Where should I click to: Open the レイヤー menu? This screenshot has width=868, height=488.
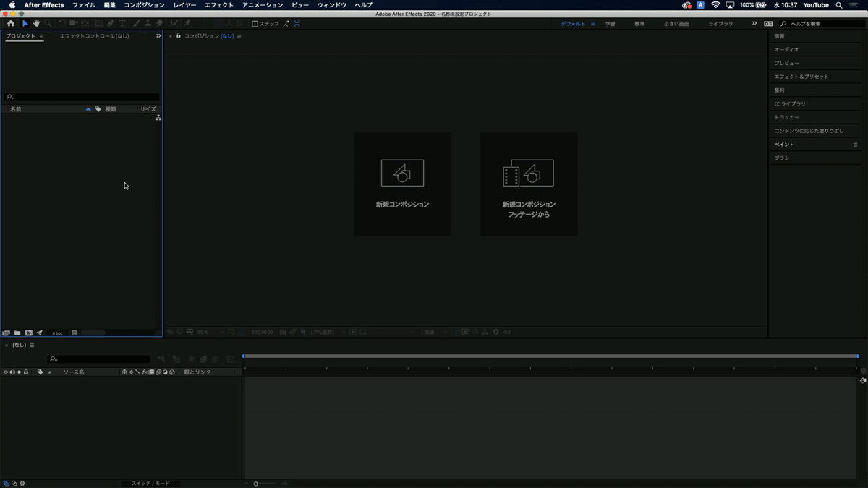pyautogui.click(x=185, y=5)
